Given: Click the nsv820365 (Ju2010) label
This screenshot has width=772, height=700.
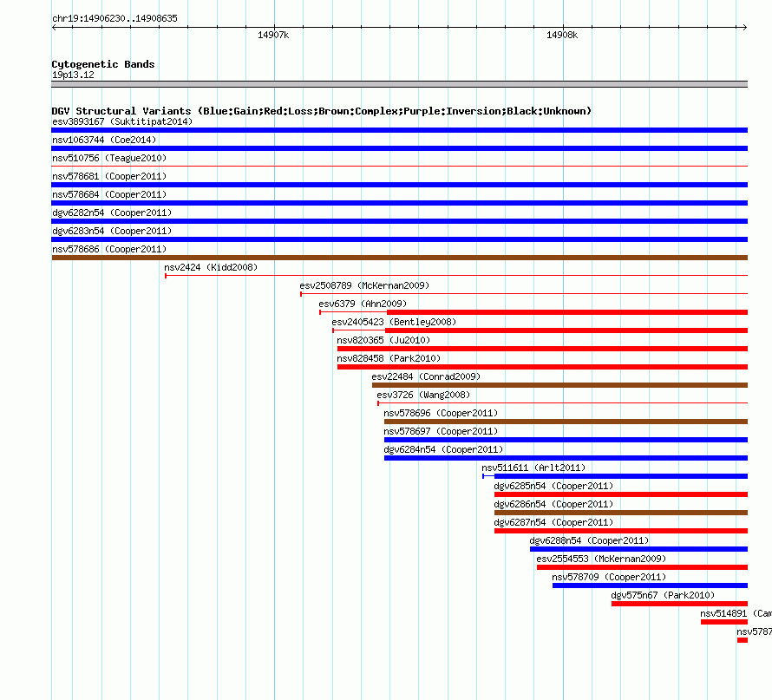Looking at the screenshot, I should click(x=383, y=340).
